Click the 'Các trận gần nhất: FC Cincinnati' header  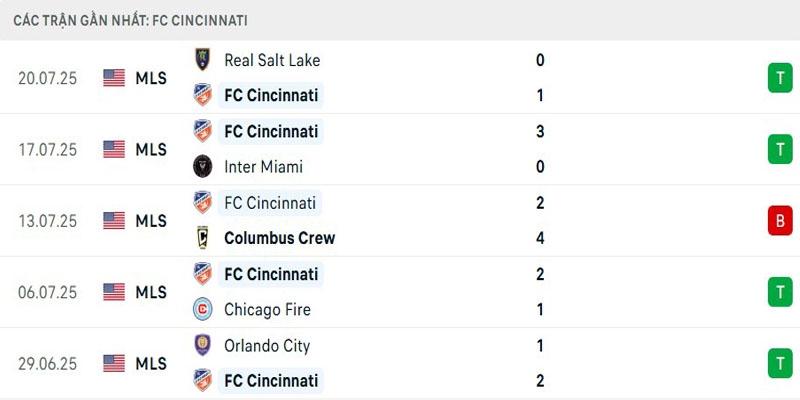(x=131, y=20)
